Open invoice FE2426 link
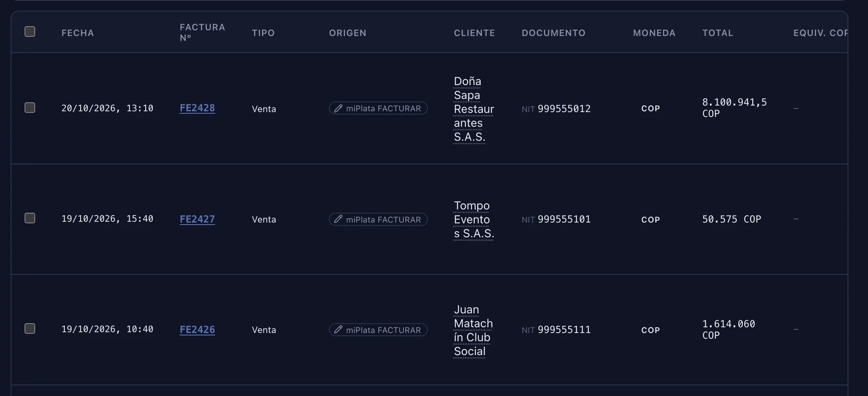Screen dimensions: 868x396 click(197, 329)
